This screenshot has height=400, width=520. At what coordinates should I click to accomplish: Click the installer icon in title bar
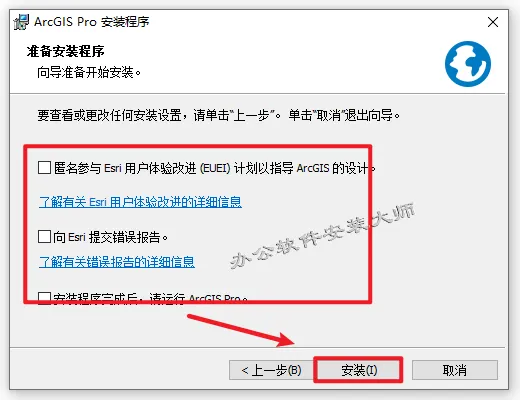(x=21, y=22)
